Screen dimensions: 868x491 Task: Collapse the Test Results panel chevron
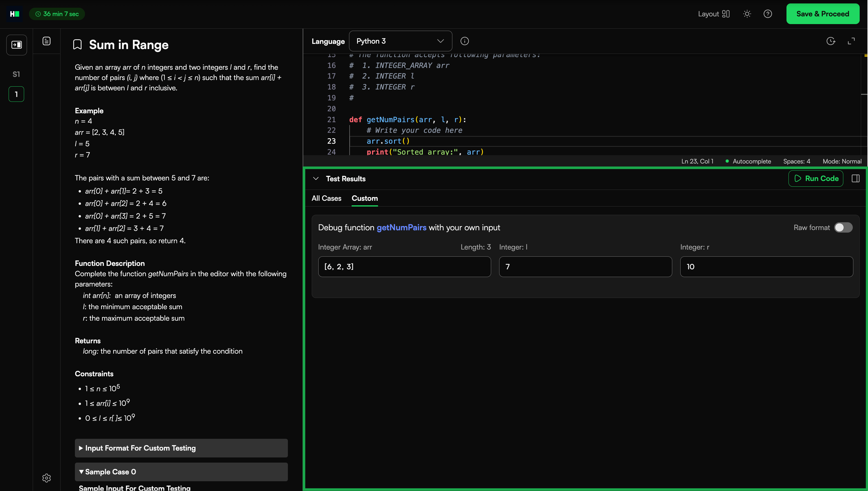(316, 178)
